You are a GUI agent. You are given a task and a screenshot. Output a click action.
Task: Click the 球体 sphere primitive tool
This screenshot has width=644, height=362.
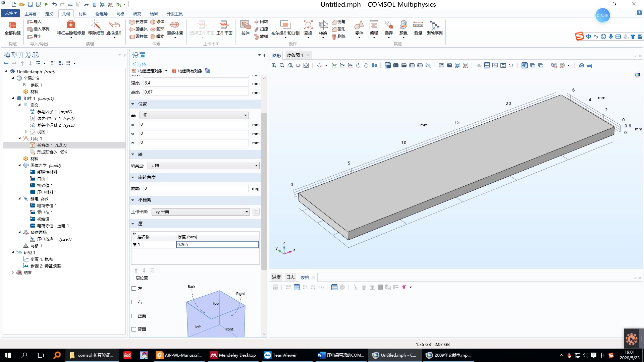point(157,22)
